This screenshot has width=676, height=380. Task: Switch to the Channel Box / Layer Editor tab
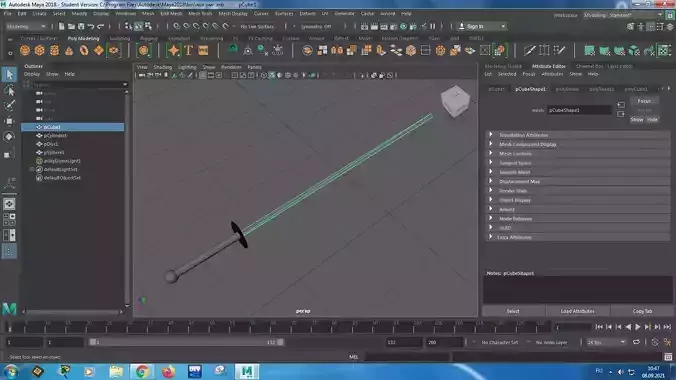[x=604, y=66]
